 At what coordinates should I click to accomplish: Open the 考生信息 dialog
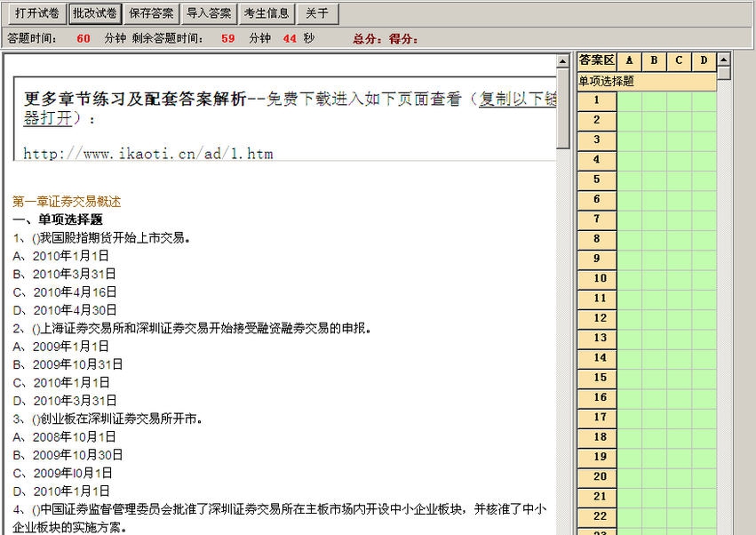[267, 13]
